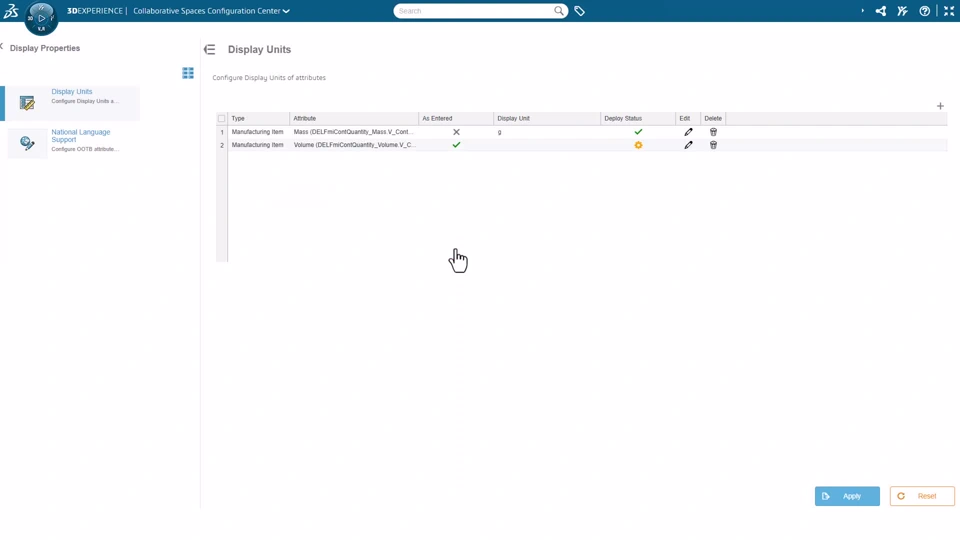Open the help question mark icon
Screen dimensions: 960x540
(x=924, y=11)
